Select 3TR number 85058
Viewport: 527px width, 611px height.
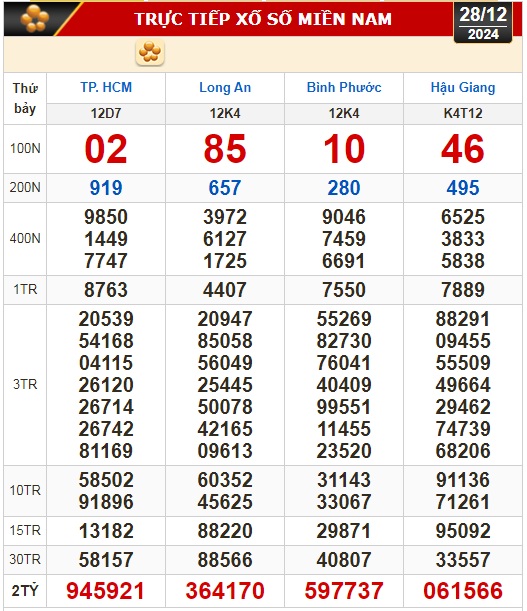point(225,341)
